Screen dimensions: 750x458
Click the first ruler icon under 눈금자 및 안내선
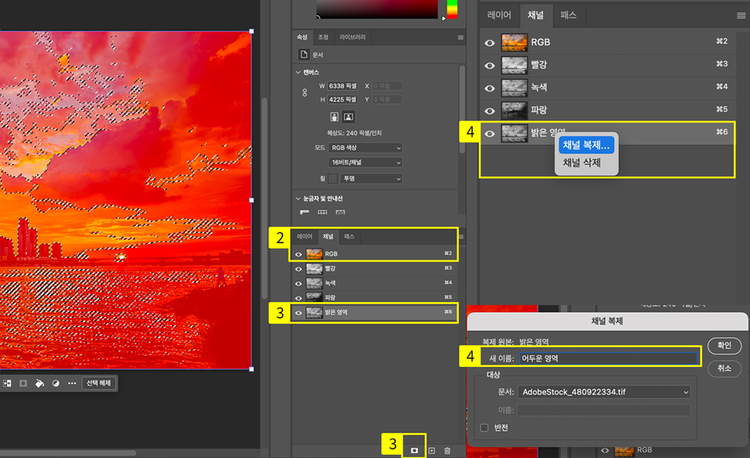(305, 212)
